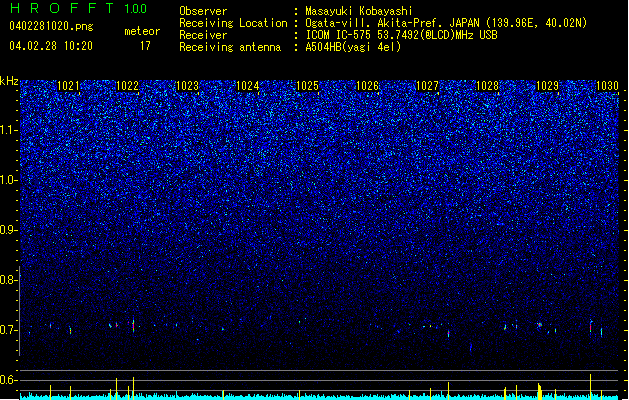Image resolution: width=629 pixels, height=400 pixels.
Task: Click the 1027 time axis label
Action: tap(427, 86)
